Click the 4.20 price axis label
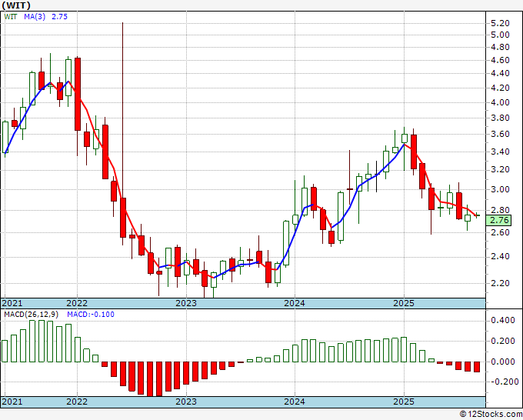Viewport: 523px width, 420px height. [x=501, y=88]
